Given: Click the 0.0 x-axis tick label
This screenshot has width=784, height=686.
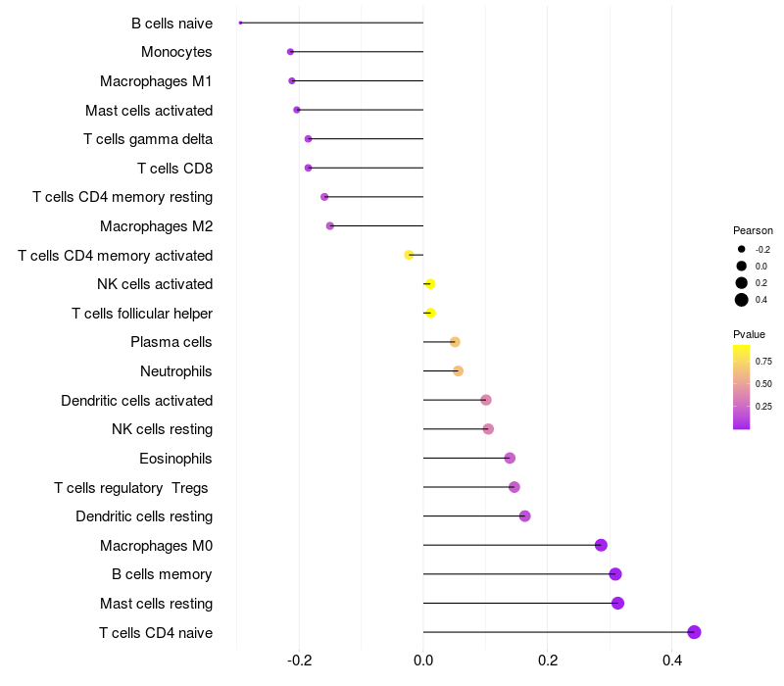Looking at the screenshot, I should (423, 661).
